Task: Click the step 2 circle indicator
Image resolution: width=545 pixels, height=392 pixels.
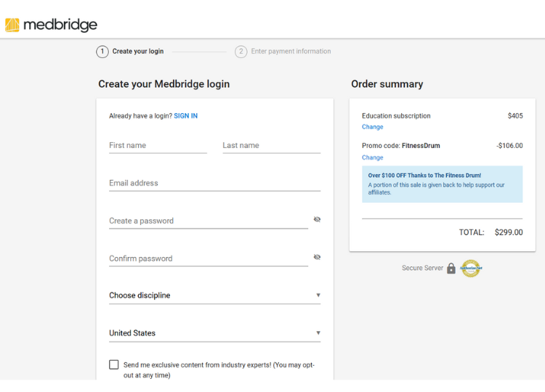Action: tap(241, 52)
